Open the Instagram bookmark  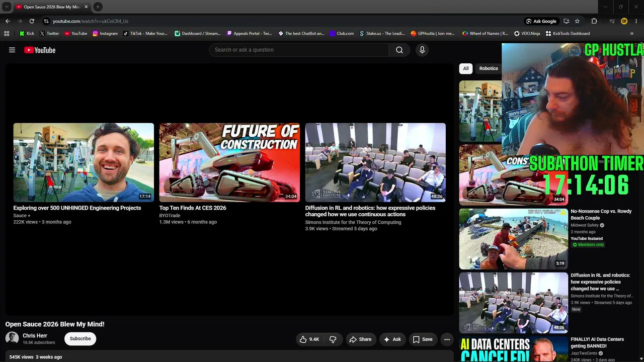click(105, 34)
